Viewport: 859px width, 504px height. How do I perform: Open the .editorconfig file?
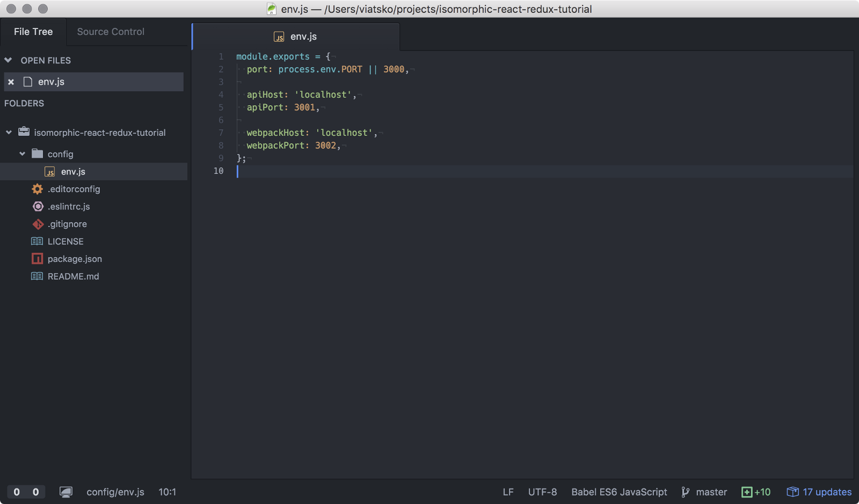tap(74, 189)
